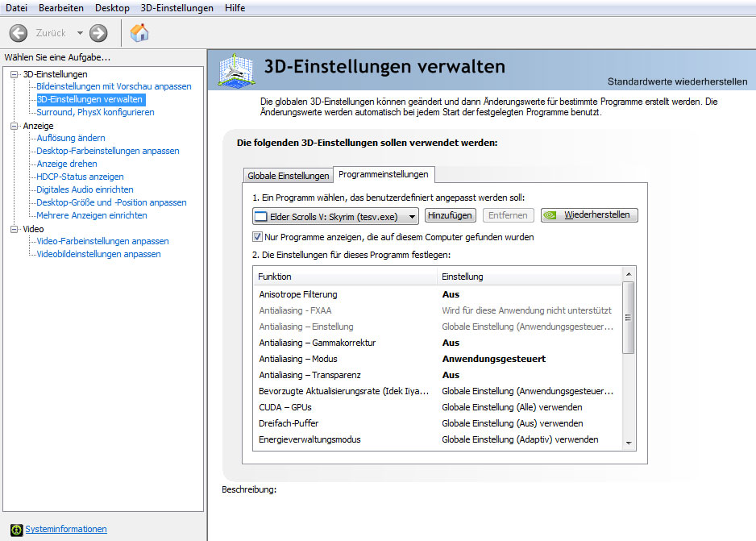Click the forward arrow icon in toolbar
Viewport: 756px width, 541px height.
click(98, 33)
